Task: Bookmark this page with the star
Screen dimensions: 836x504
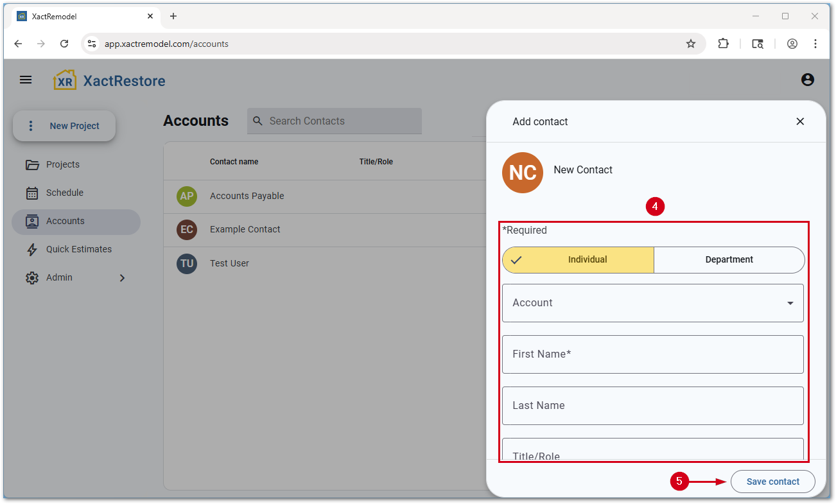Action: pos(691,44)
